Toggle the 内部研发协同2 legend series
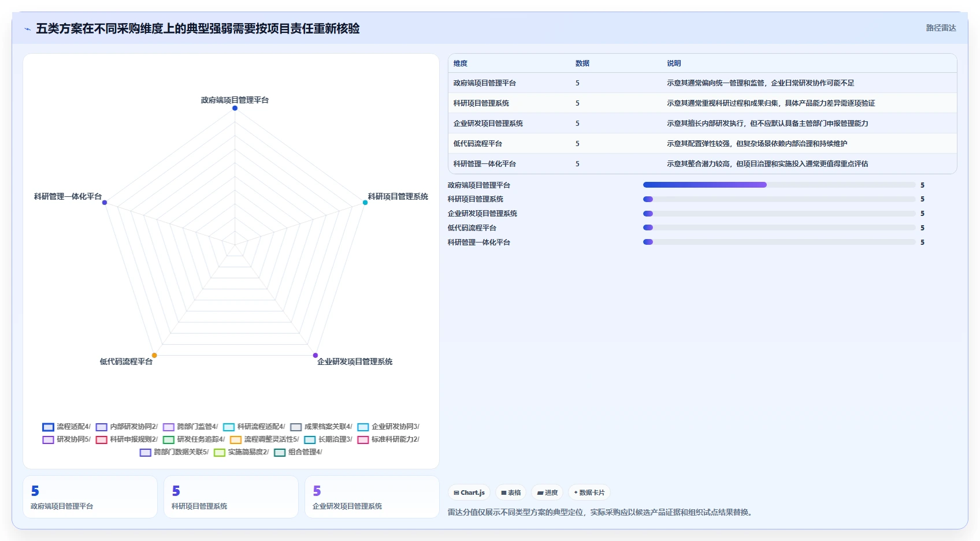This screenshot has height=541, width=980. click(127, 427)
